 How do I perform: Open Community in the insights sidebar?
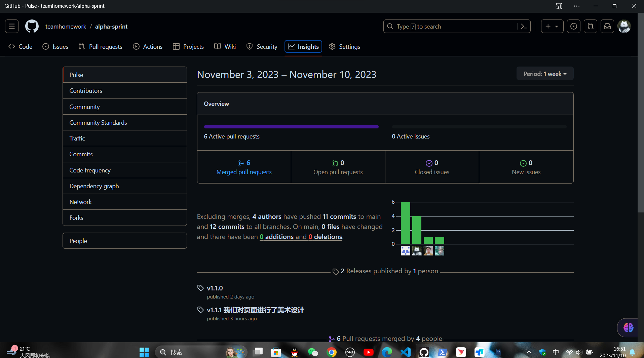125,107
